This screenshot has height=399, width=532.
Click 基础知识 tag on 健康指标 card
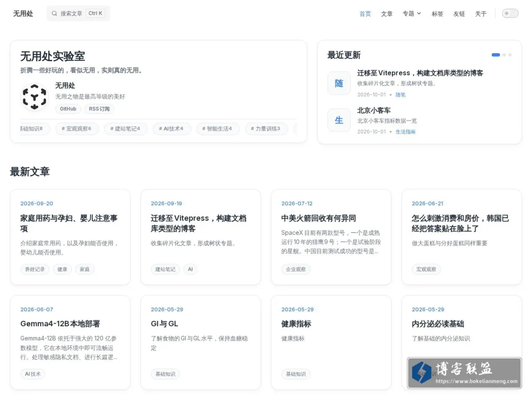[296, 374]
